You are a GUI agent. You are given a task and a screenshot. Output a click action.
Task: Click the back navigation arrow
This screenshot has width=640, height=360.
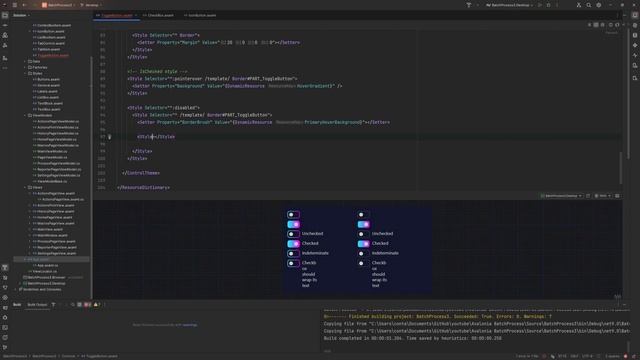[24, 5]
